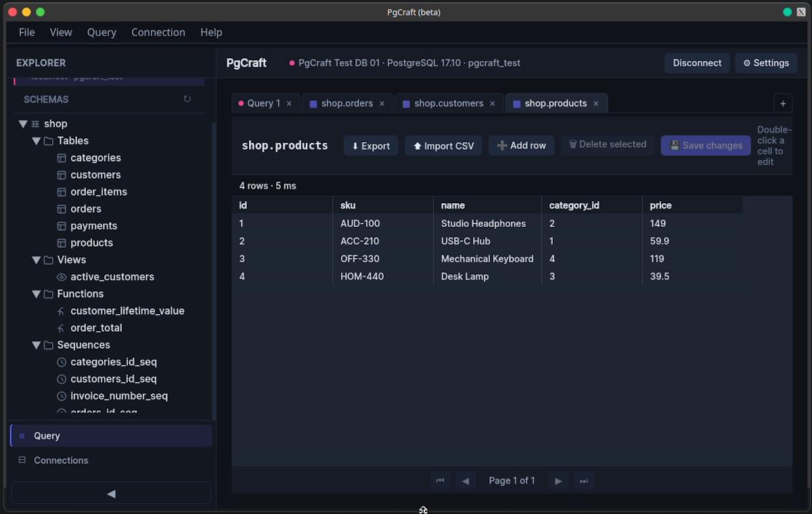
Task: Select the 59.9 price cell
Action: tap(692, 241)
